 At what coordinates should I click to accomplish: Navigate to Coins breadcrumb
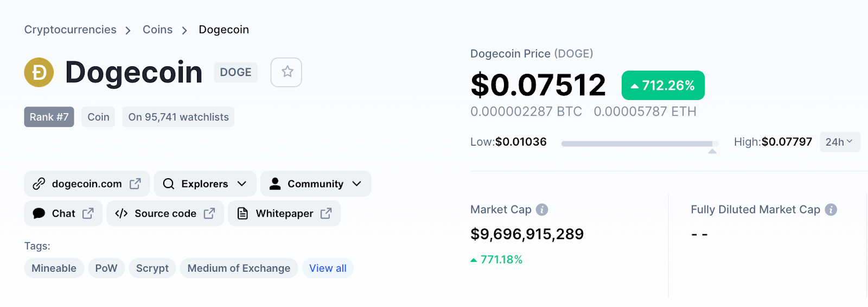click(x=157, y=30)
